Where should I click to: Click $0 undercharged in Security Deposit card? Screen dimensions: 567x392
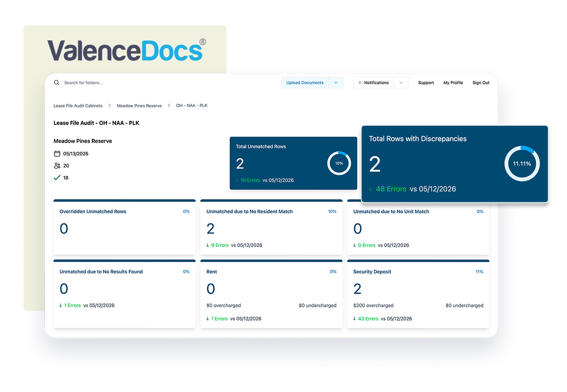coord(464,306)
